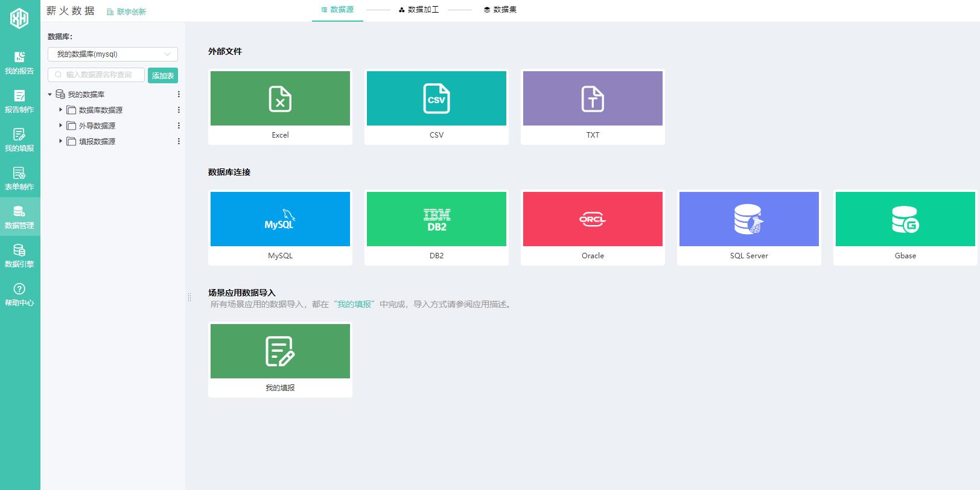Click the 添加表 button
This screenshot has width=980, height=490.
(x=163, y=75)
